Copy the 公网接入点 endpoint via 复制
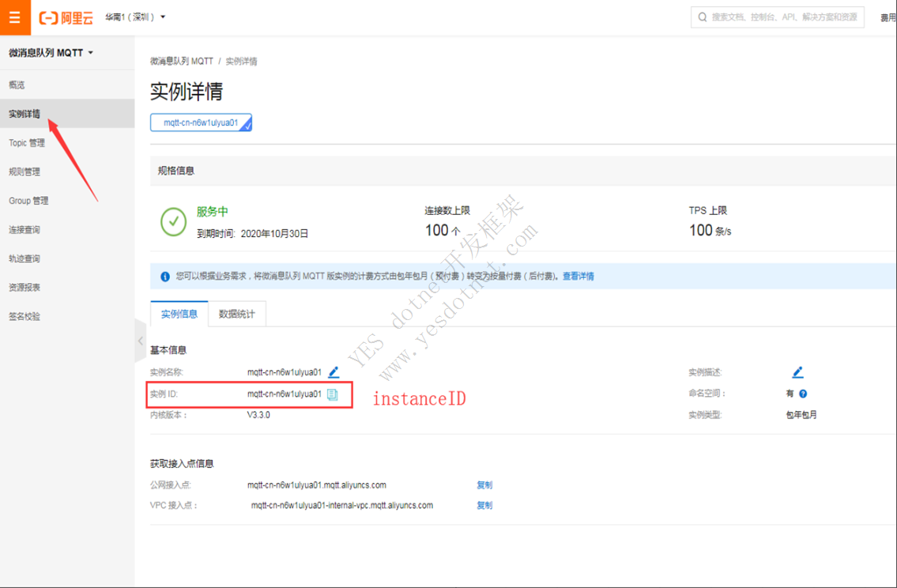This screenshot has height=588, width=897. 484,485
